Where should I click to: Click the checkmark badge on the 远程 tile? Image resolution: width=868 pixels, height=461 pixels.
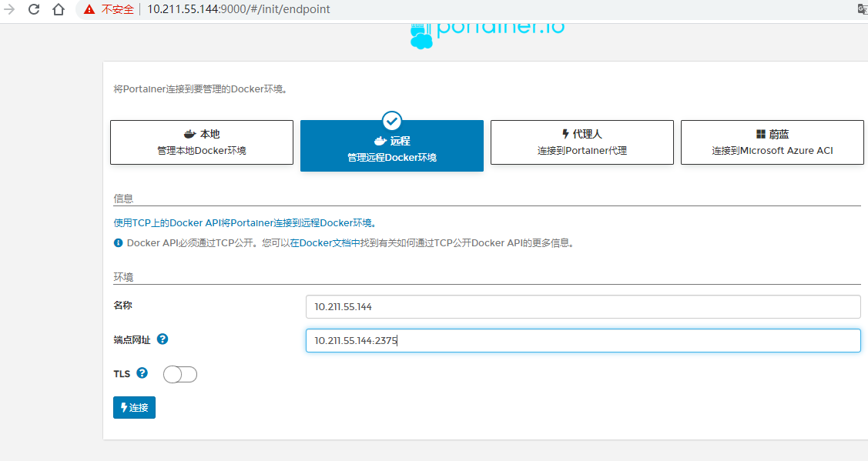(392, 121)
